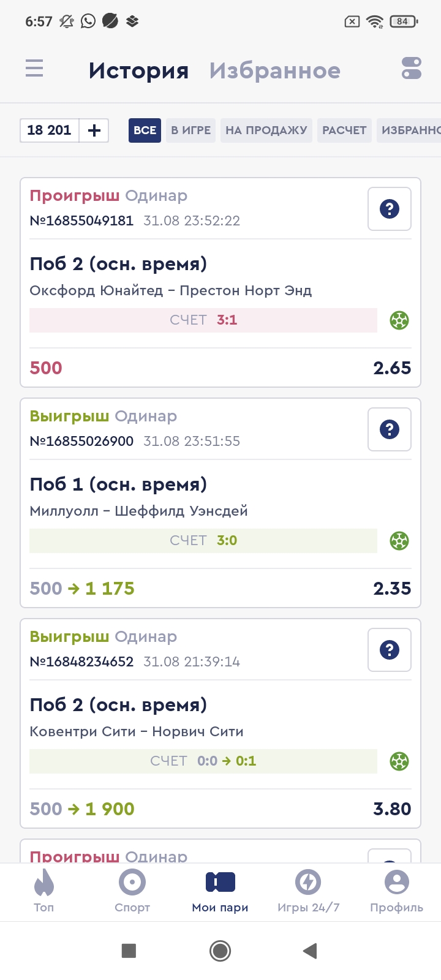This screenshot has width=441, height=980.
Task: Click the plus icon next to balance 18 201
Action: [94, 130]
